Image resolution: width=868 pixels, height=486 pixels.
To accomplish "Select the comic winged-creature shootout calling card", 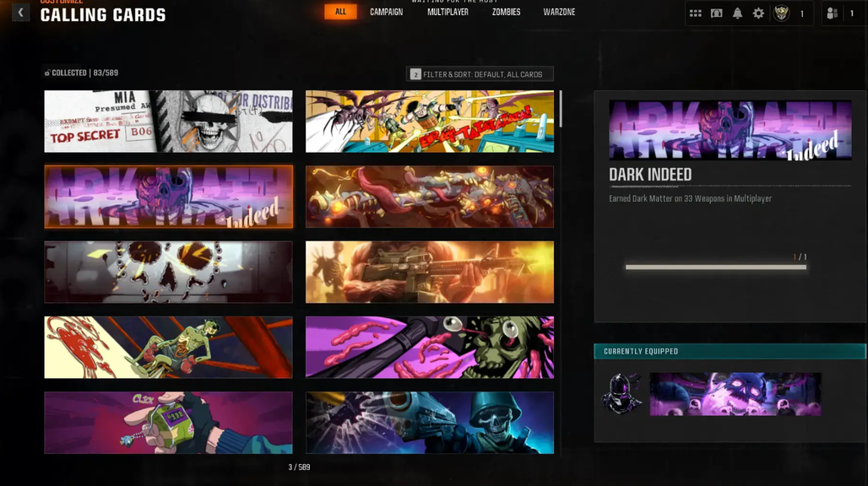I will point(430,121).
